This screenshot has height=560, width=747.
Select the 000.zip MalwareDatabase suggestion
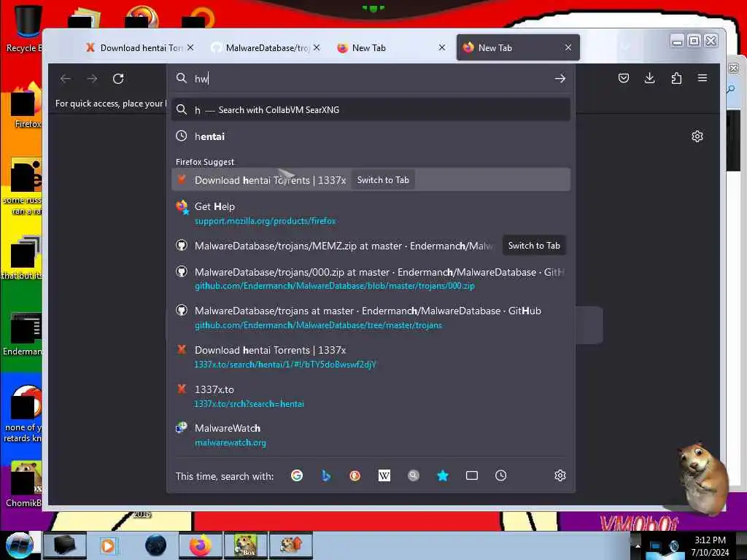tap(379, 273)
